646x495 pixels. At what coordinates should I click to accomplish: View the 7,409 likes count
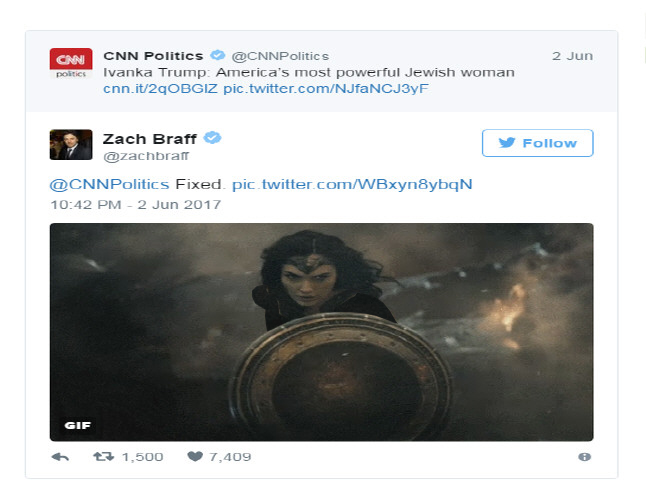(230, 457)
